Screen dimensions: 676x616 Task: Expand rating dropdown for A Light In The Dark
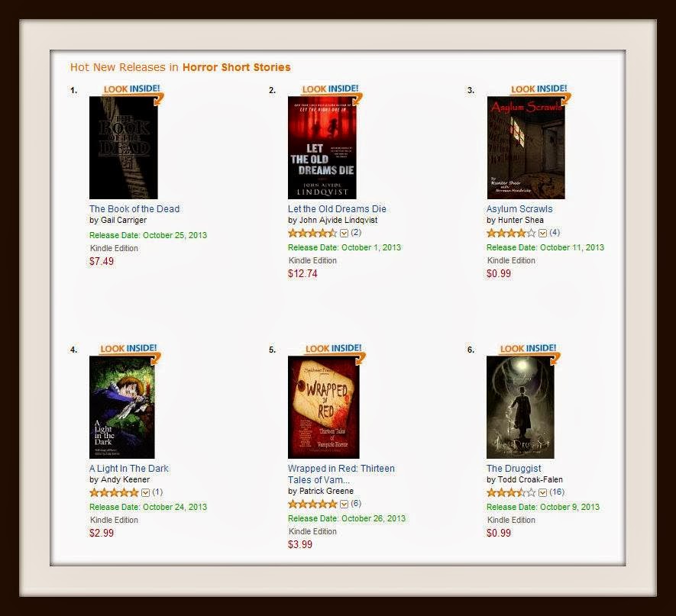coord(145,492)
